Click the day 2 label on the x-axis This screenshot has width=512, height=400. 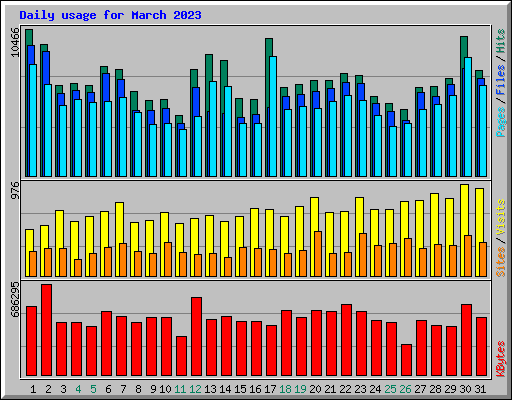click(x=48, y=389)
